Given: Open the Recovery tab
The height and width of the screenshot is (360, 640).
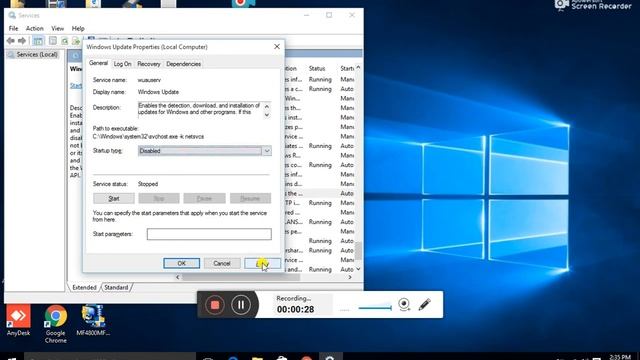Looking at the screenshot, I should pyautogui.click(x=149, y=64).
